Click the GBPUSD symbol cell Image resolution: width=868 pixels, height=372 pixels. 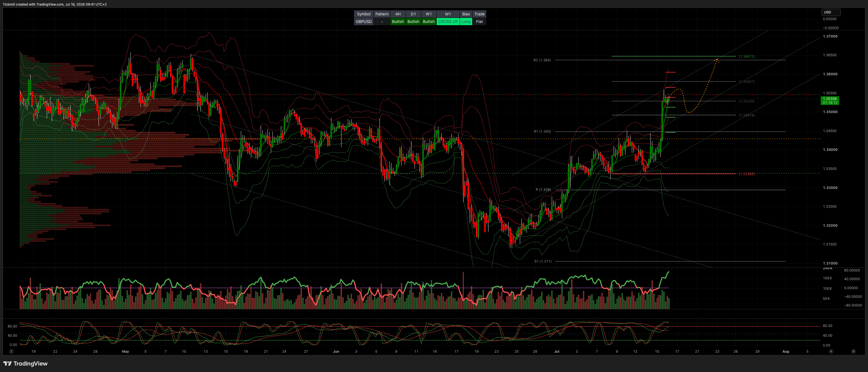[x=364, y=22]
